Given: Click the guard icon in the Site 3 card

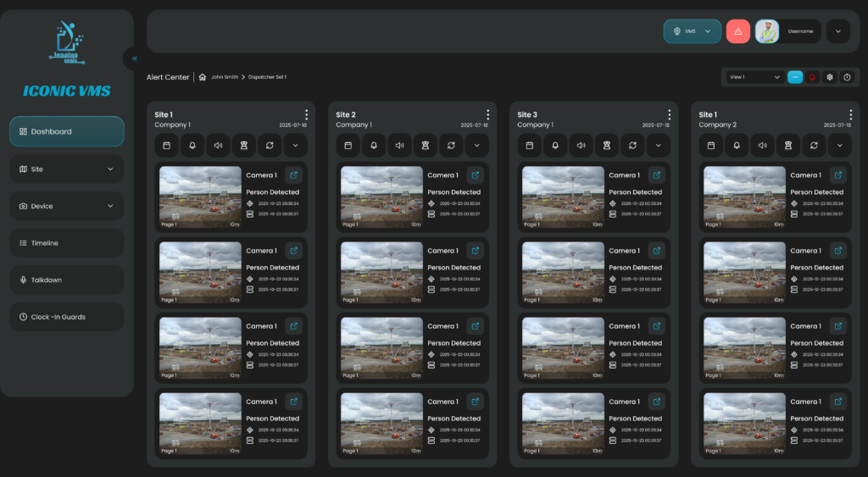Looking at the screenshot, I should pos(607,145).
